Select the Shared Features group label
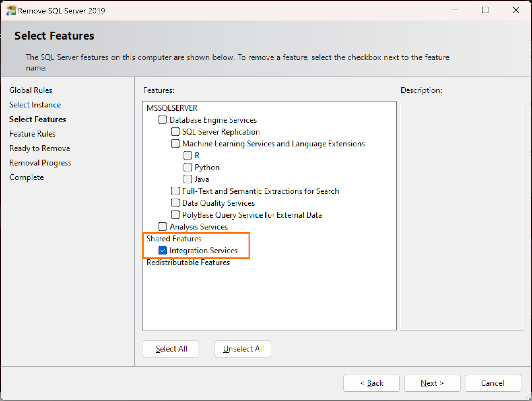The image size is (532, 401). click(174, 239)
